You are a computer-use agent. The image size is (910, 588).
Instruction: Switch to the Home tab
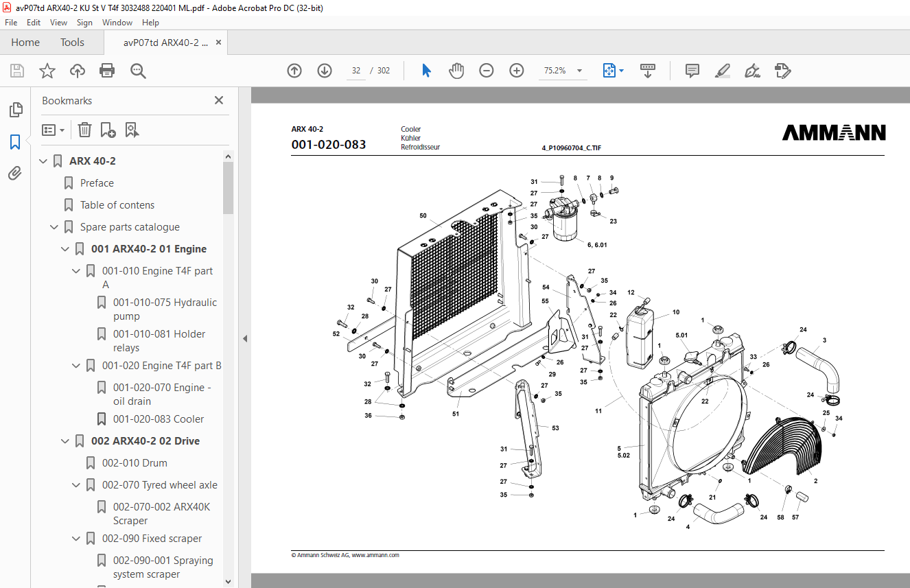(25, 43)
